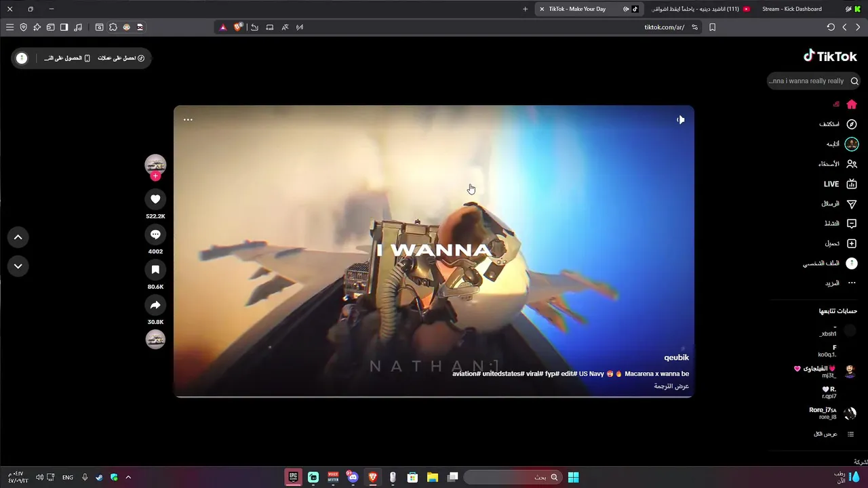Open the Brave VPN shield icon
This screenshot has height=488, width=868.
click(x=23, y=27)
